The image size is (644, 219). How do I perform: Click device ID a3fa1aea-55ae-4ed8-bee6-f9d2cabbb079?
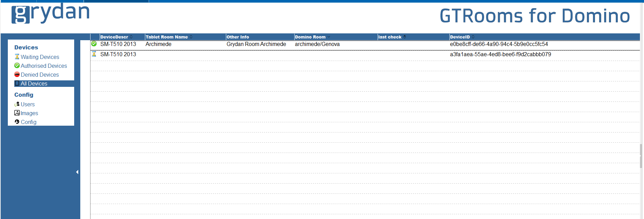(x=500, y=54)
